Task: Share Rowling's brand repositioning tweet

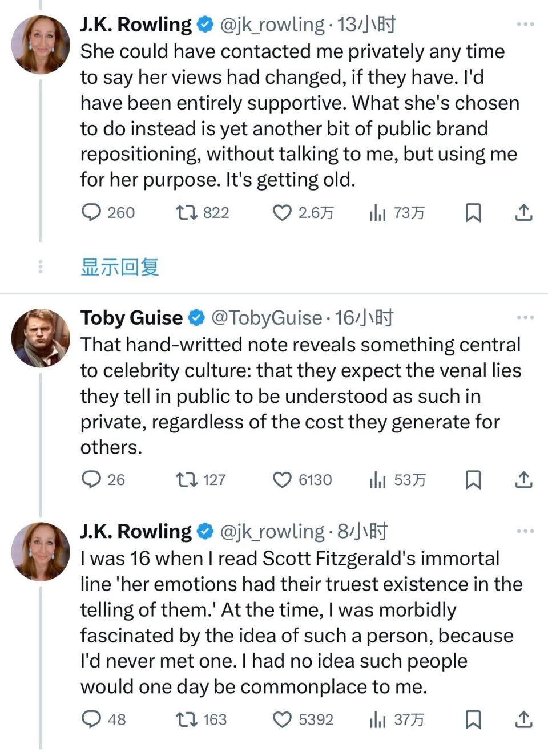Action: tap(523, 213)
